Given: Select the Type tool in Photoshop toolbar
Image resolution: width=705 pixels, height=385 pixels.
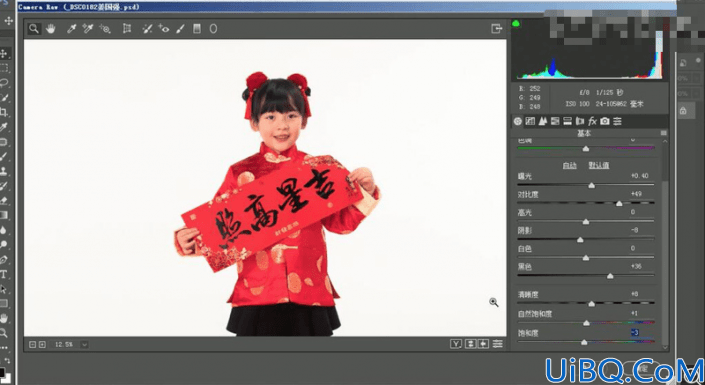Looking at the screenshot, I should tap(4, 274).
